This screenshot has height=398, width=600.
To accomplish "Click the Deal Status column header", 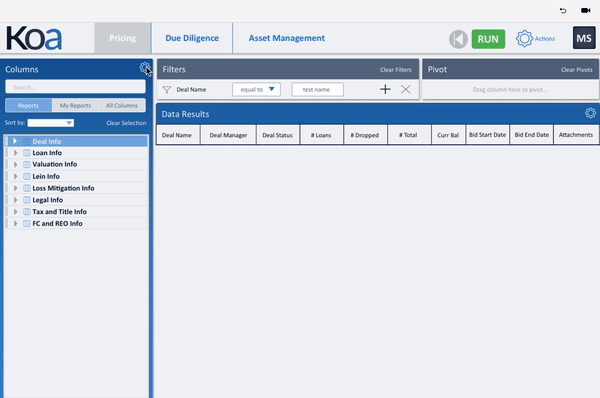I will (277, 135).
